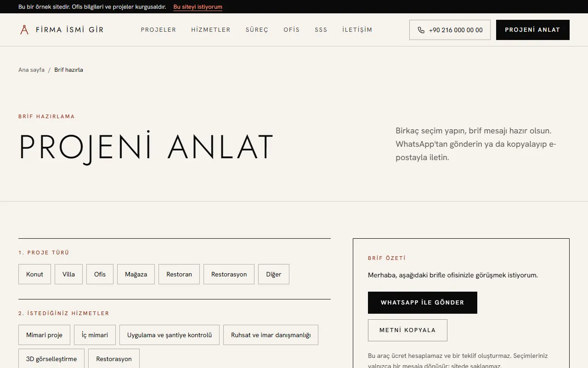Open the Projeler menu item

coord(158,30)
